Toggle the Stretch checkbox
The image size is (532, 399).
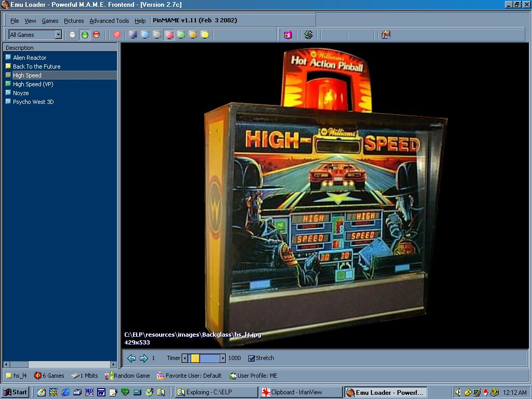pos(251,358)
